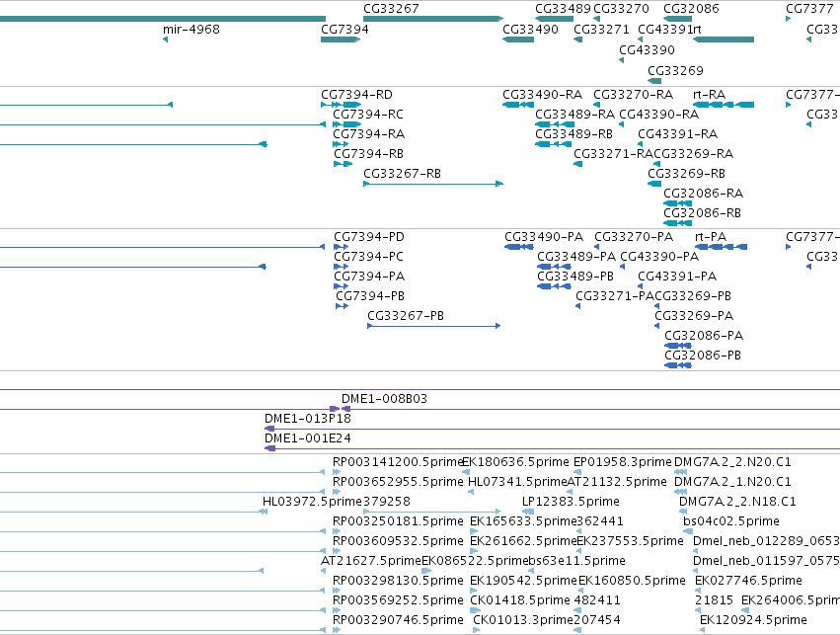
Task: Click protein label CG7394-PD
Action: (369, 237)
